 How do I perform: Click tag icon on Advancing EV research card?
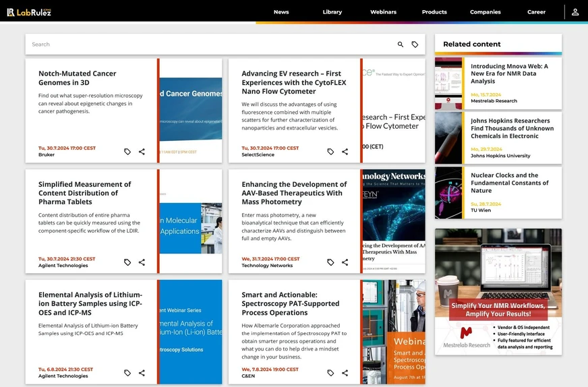tap(330, 152)
